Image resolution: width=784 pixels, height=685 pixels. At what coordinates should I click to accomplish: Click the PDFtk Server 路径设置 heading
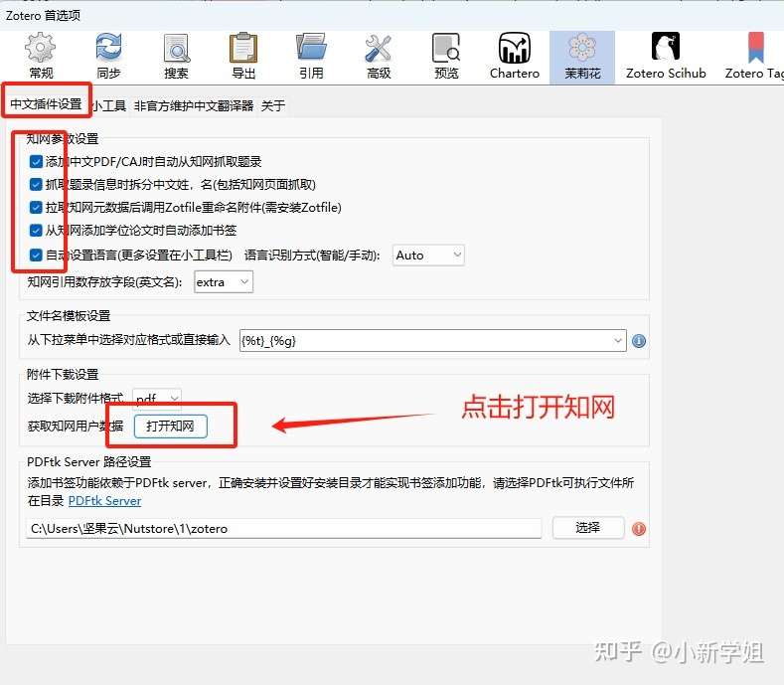coord(89,461)
